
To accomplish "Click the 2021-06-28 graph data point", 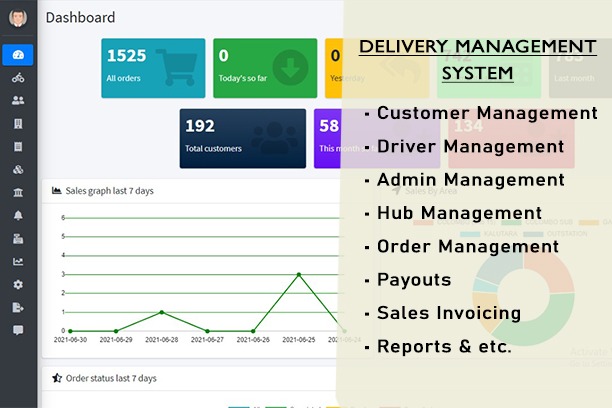I will click(x=162, y=312).
